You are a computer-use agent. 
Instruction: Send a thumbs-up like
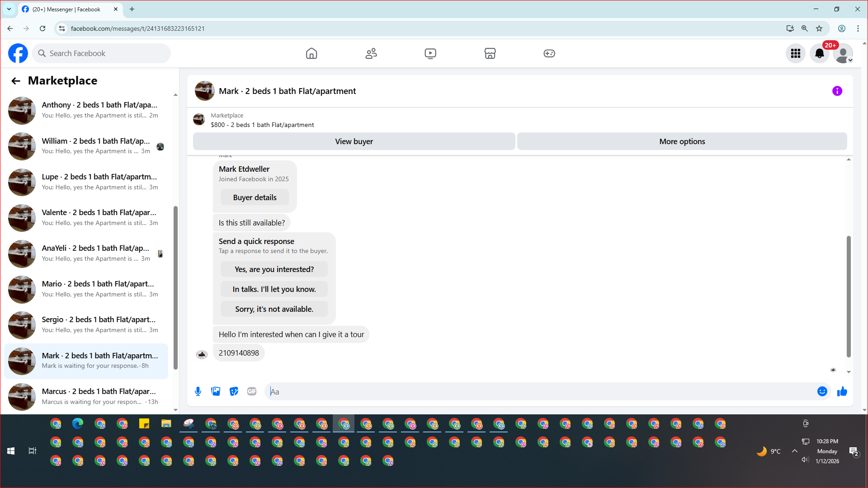842,391
